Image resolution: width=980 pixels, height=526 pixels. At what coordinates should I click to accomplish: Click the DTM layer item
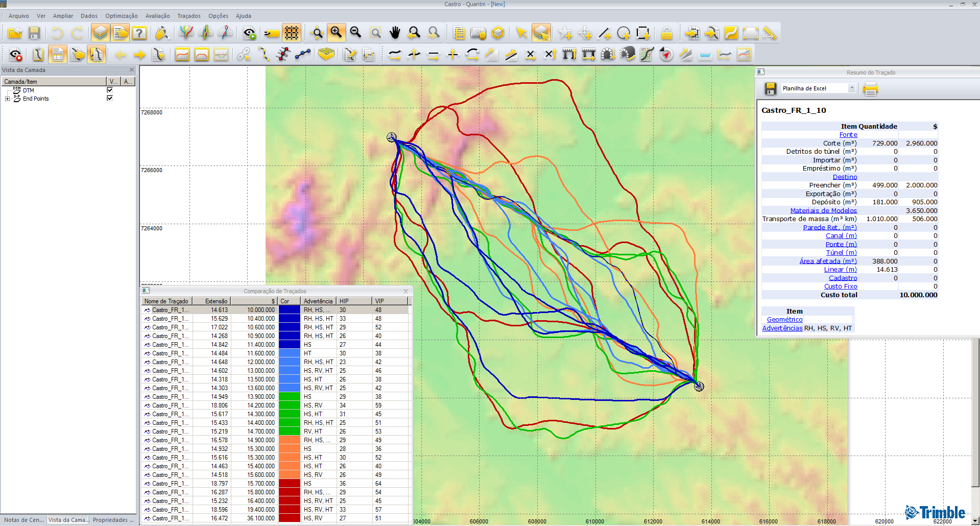pyautogui.click(x=29, y=90)
